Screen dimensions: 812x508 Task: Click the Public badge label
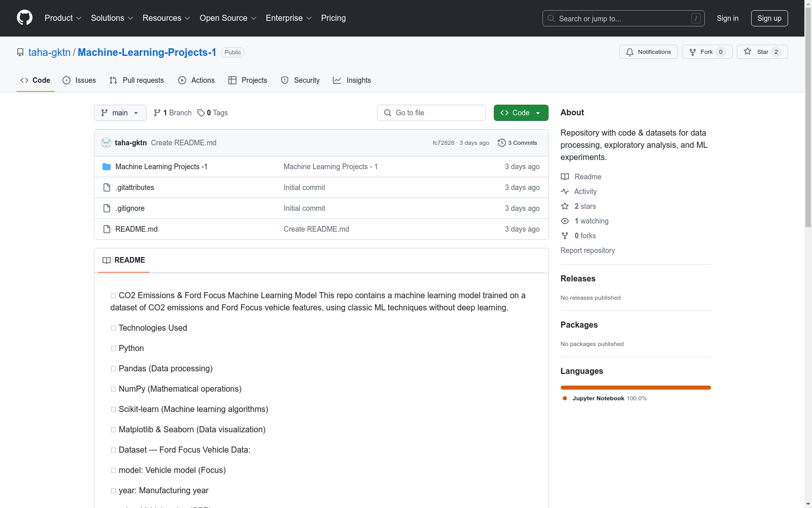pos(233,52)
